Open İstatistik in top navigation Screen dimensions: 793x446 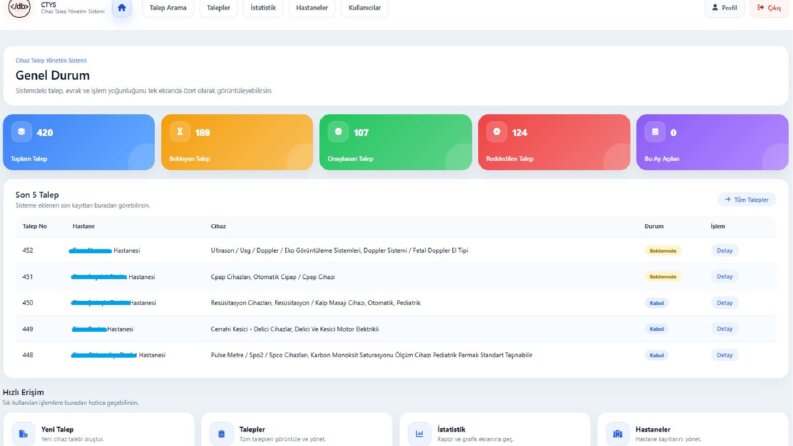[263, 8]
